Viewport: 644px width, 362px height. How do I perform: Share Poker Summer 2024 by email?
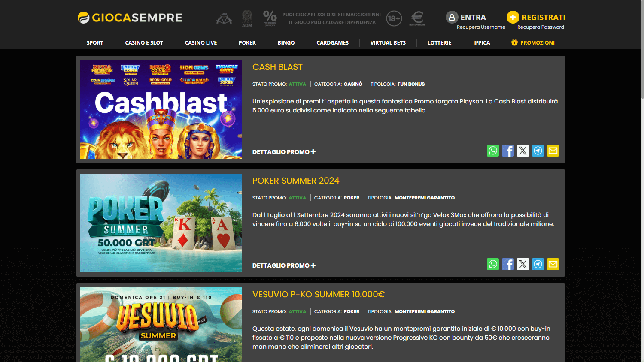553,264
